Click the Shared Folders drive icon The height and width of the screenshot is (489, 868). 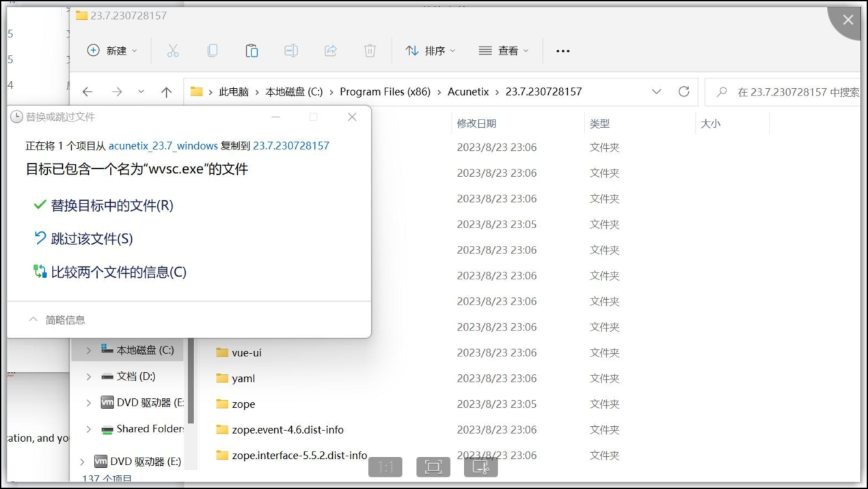click(107, 429)
